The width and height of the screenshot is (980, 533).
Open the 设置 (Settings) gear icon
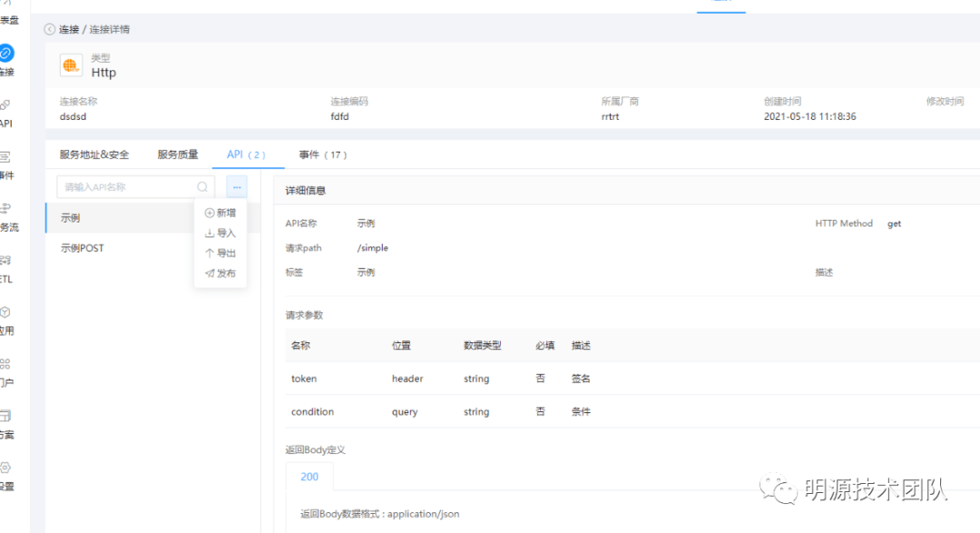point(5,469)
